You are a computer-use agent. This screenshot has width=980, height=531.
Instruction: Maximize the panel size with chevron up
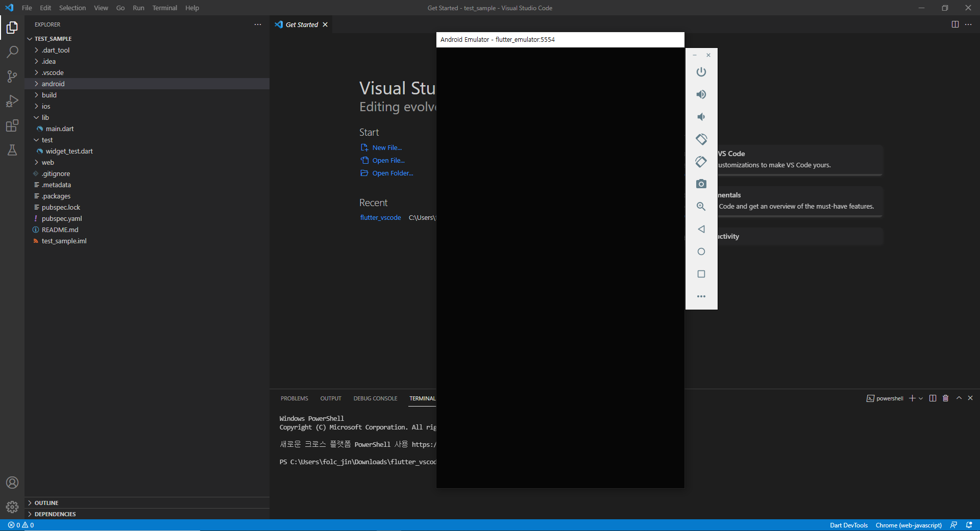click(959, 398)
